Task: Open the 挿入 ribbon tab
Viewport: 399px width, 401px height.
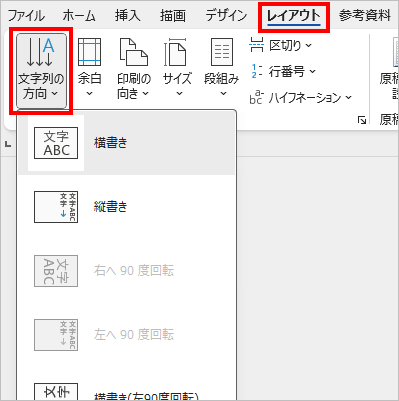Action: [128, 16]
